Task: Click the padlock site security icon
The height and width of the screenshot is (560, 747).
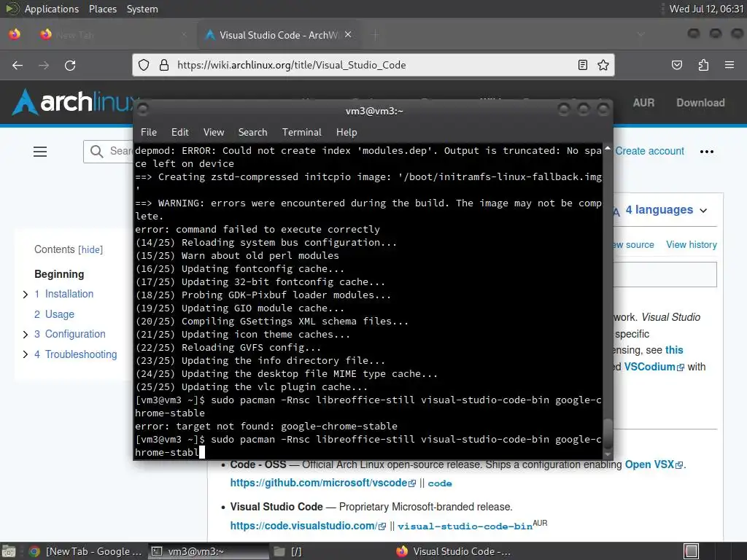Action: click(164, 65)
